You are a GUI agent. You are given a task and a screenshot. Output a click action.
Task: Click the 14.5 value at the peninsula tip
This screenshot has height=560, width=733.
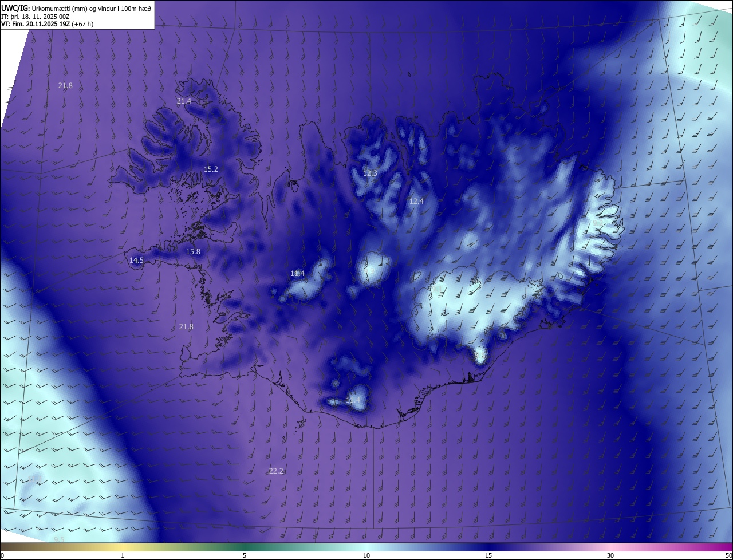point(136,260)
